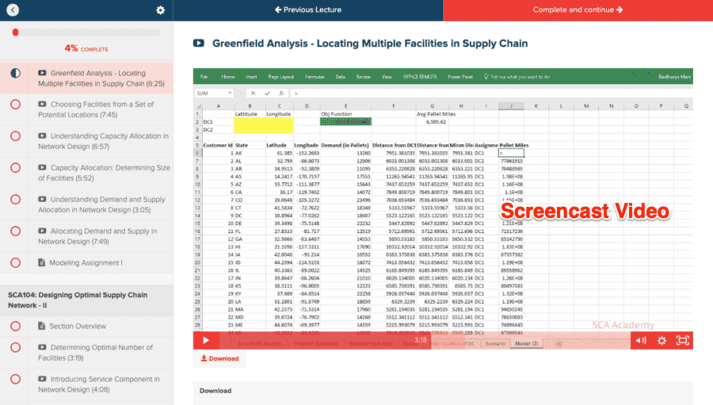The width and height of the screenshot is (713, 405).
Task: Click the back arrow circle icon
Action: tap(13, 10)
